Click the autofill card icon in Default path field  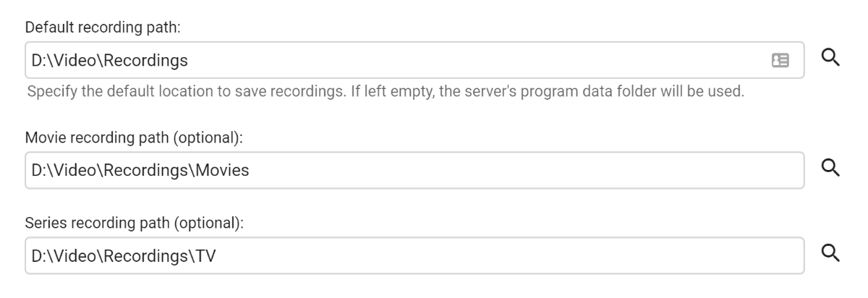(780, 60)
